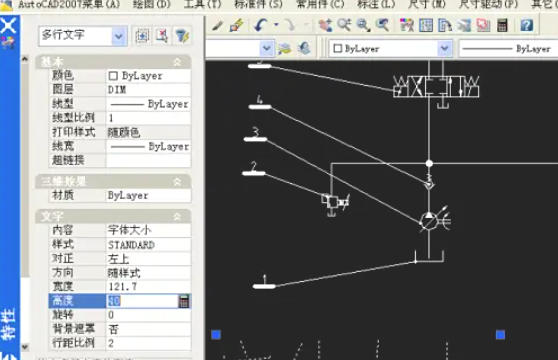Open the layer list dropdown arrow
The height and width of the screenshot is (360, 558).
pyautogui.click(x=267, y=48)
